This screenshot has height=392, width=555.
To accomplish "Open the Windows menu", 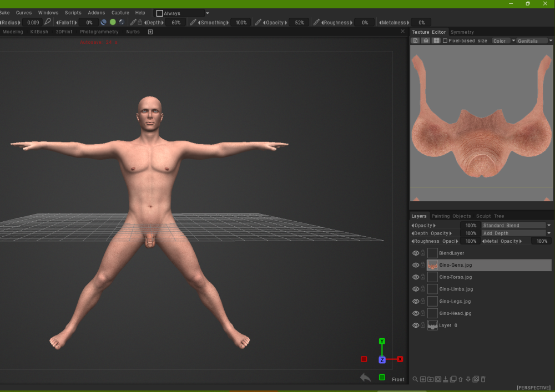I will point(48,13).
